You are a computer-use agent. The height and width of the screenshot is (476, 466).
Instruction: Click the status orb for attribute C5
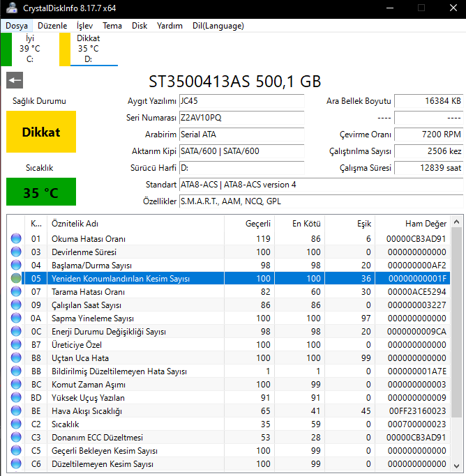(x=16, y=450)
